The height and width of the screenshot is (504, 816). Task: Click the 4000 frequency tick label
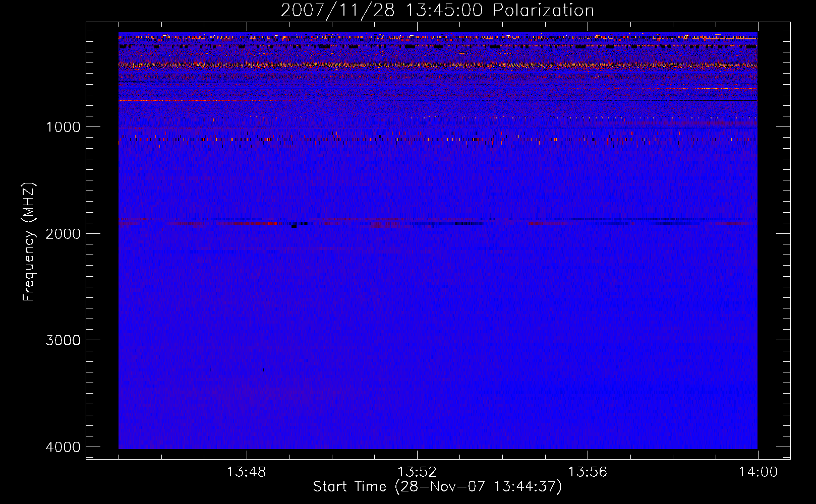[63, 447]
